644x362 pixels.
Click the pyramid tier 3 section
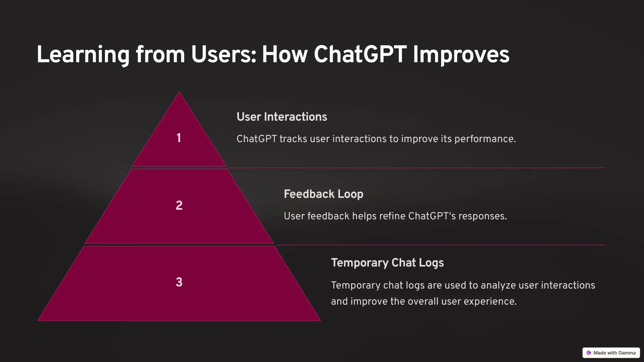[x=179, y=282]
